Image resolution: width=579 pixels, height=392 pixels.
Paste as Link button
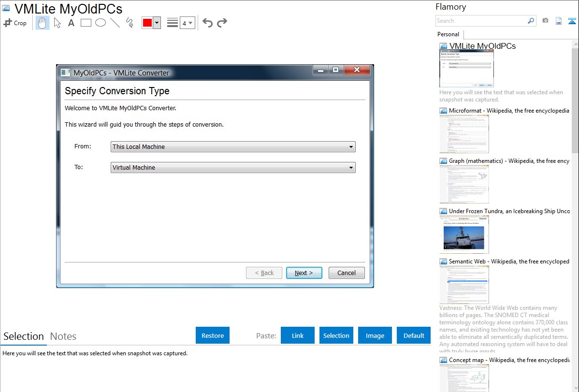point(298,335)
